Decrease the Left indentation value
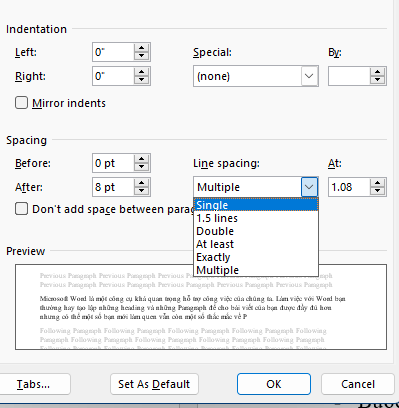 click(x=142, y=56)
